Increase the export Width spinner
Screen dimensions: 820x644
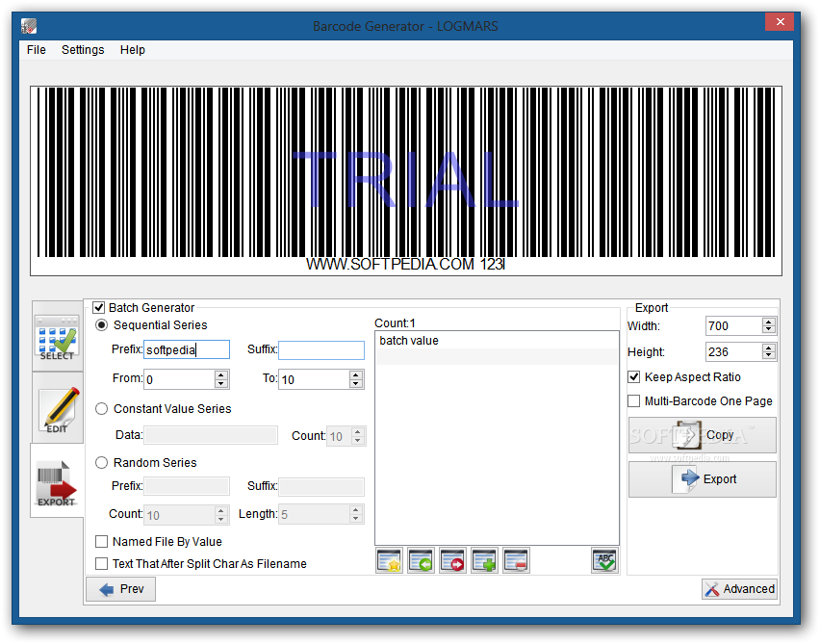pos(768,322)
